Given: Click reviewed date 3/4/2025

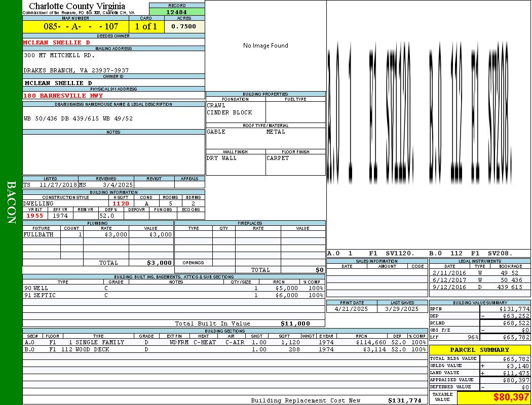Looking at the screenshot, I should pyautogui.click(x=118, y=185).
